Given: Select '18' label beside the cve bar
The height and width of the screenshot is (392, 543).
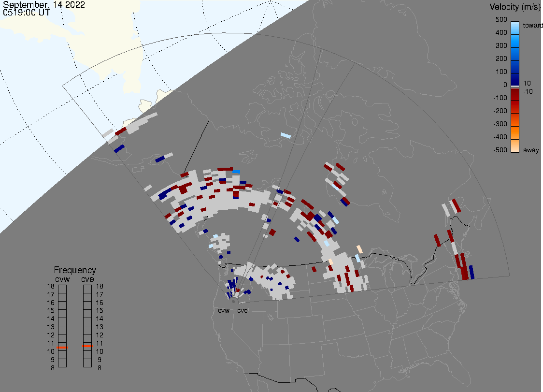Looking at the screenshot, I should (100, 286).
